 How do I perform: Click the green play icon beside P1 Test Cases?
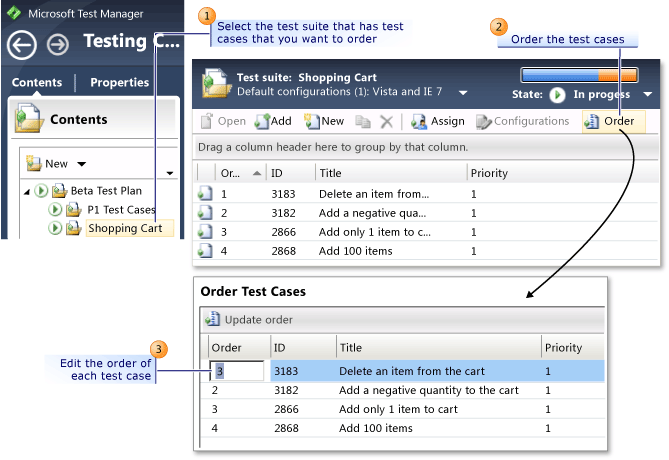click(55, 210)
